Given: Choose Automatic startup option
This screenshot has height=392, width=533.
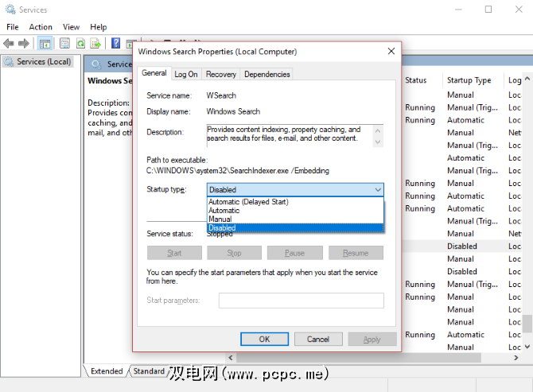Looking at the screenshot, I should 295,211.
